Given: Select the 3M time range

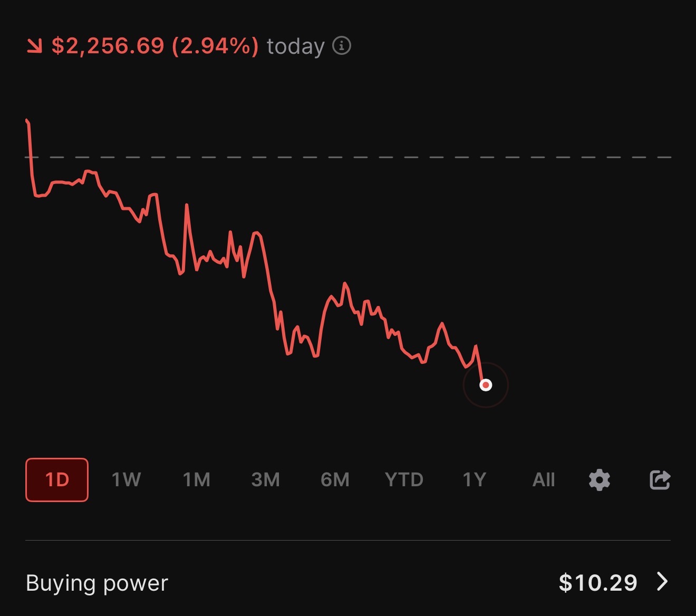Looking at the screenshot, I should [x=265, y=480].
